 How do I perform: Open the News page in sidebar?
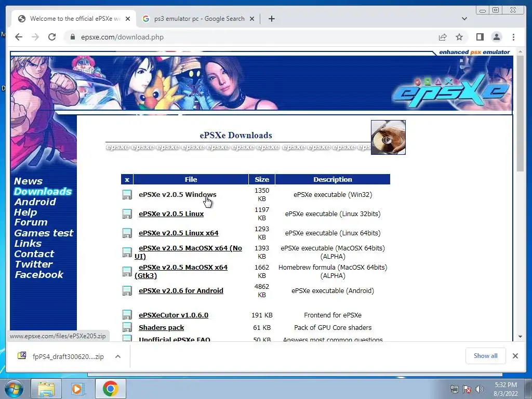click(28, 181)
